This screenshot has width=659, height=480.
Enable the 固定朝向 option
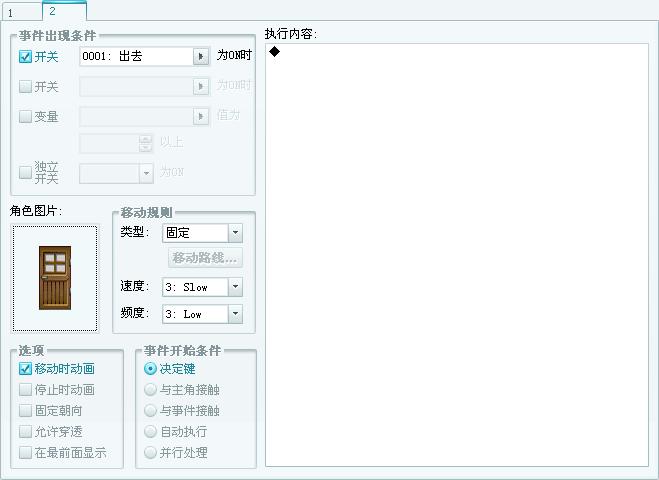[x=25, y=411]
